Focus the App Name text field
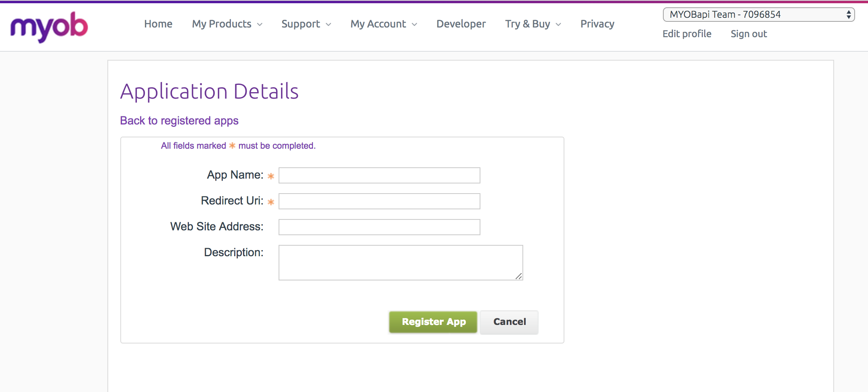 [x=379, y=175]
